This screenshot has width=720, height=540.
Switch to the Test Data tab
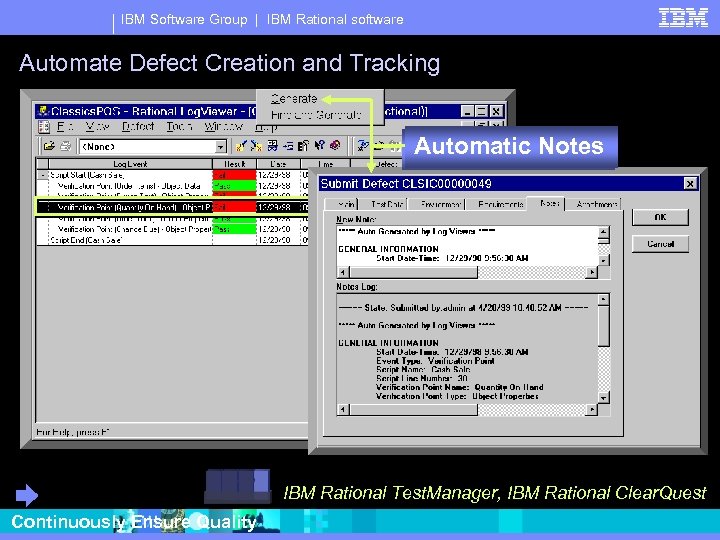pos(382,204)
